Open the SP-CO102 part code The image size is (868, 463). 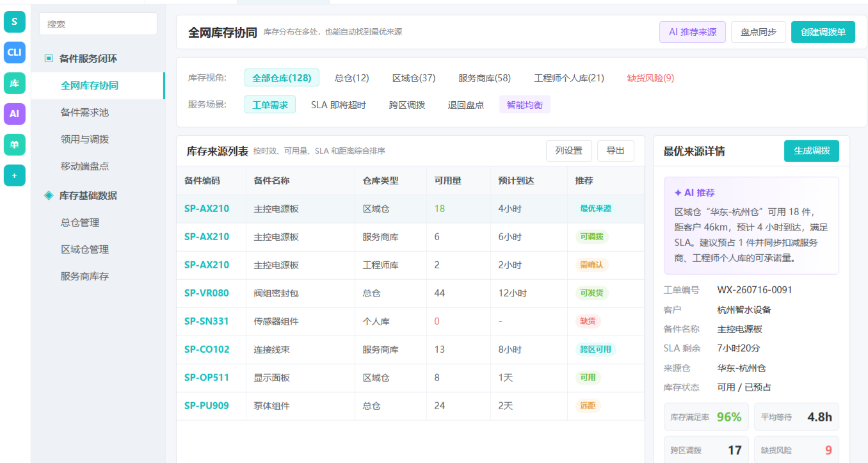(x=207, y=350)
